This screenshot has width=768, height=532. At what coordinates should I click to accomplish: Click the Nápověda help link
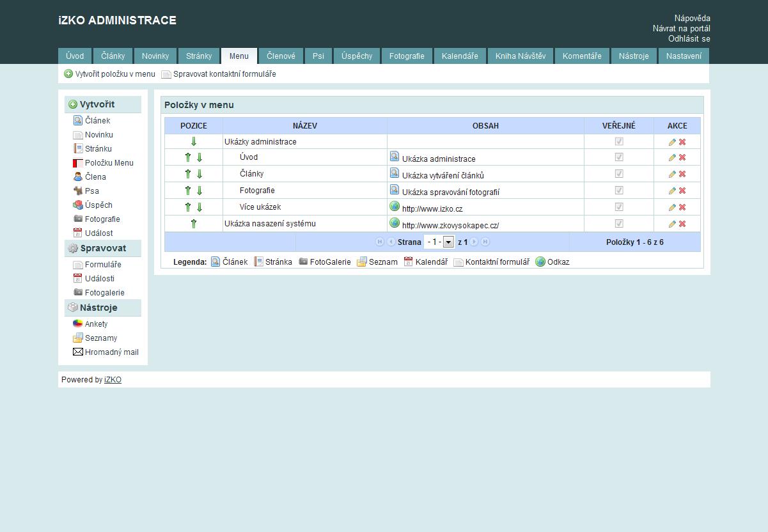tap(693, 18)
